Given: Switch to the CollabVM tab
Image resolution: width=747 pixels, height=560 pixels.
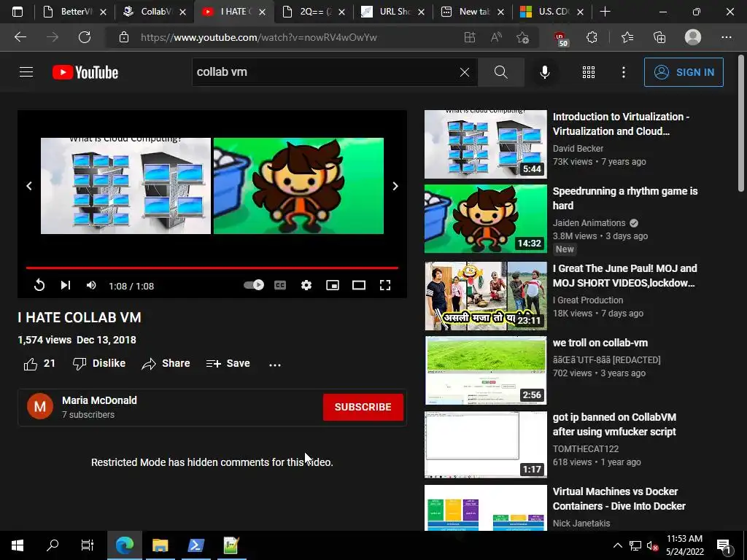Looking at the screenshot, I should coord(154,12).
